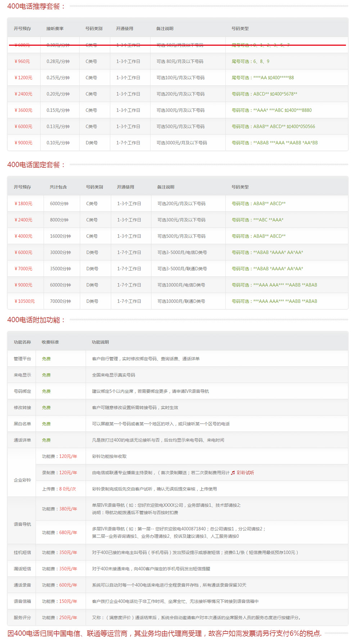The width and height of the screenshot is (351, 644).
Task: Click the 400电话固定套餐 section heading
Action: [36, 165]
